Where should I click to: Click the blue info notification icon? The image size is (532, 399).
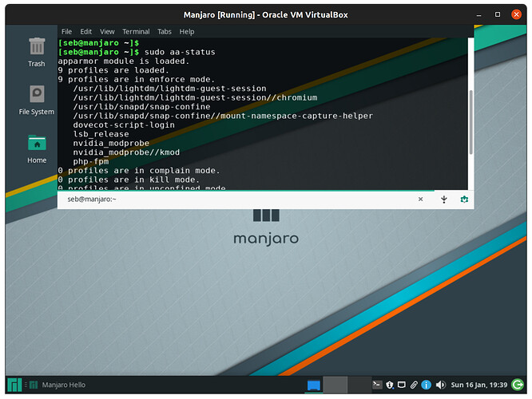pos(426,385)
